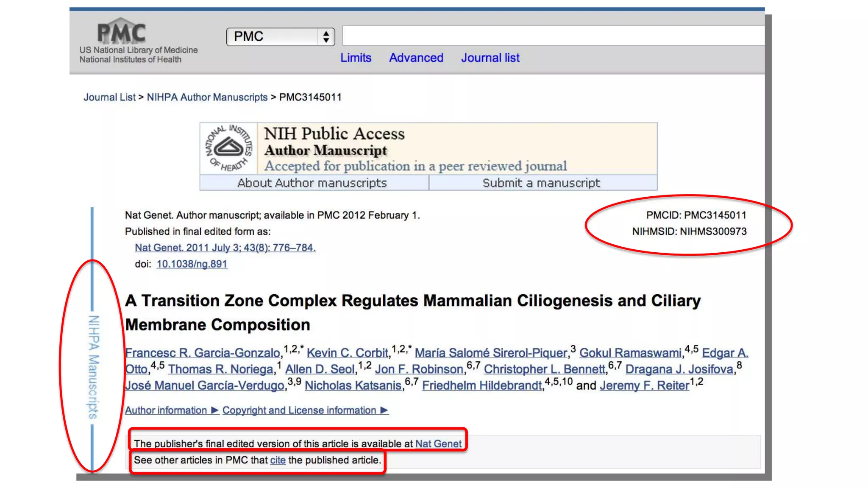Open author Francesc R. Garcia-Gonzalo link
The image size is (868, 488).
[203, 353]
